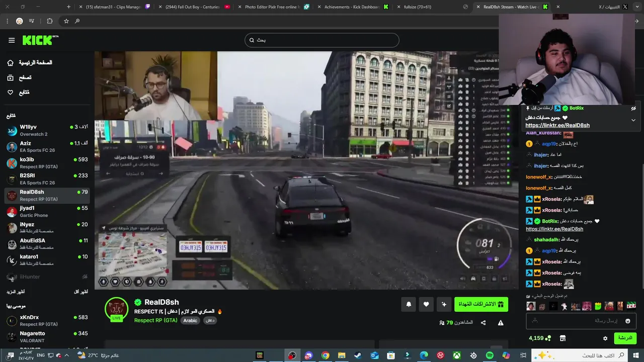The image size is (644, 362).
Task: Switch to Fall Out Boy Centuries tab
Action: 194,7
